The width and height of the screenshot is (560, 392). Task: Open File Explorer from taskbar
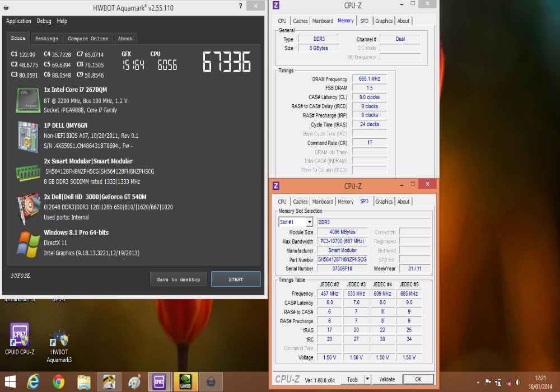coord(84,382)
